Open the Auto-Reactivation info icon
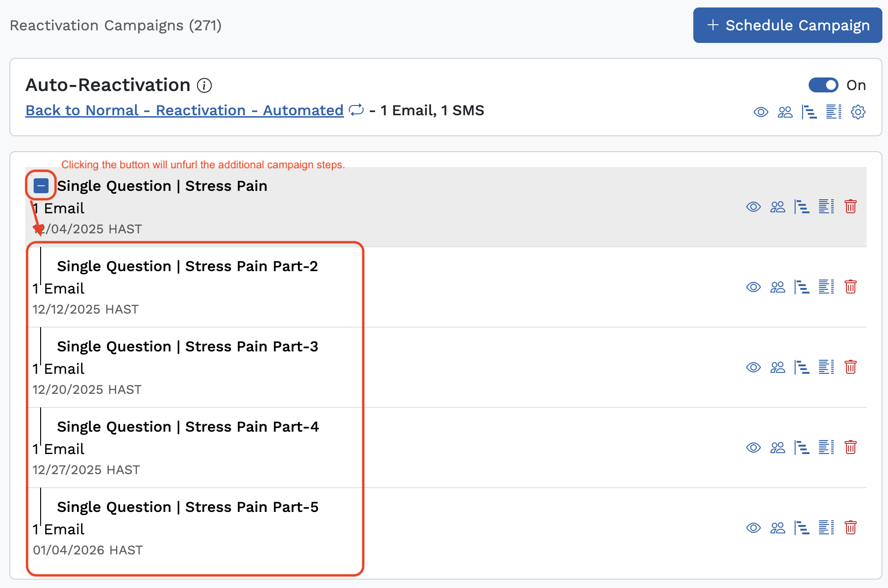Image resolution: width=888 pixels, height=588 pixels. tap(204, 85)
